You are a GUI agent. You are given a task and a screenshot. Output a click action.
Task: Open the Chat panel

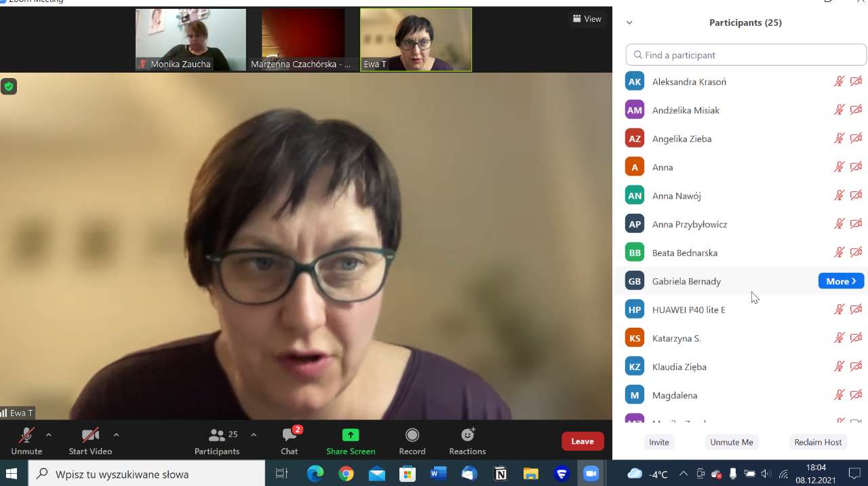(x=290, y=441)
